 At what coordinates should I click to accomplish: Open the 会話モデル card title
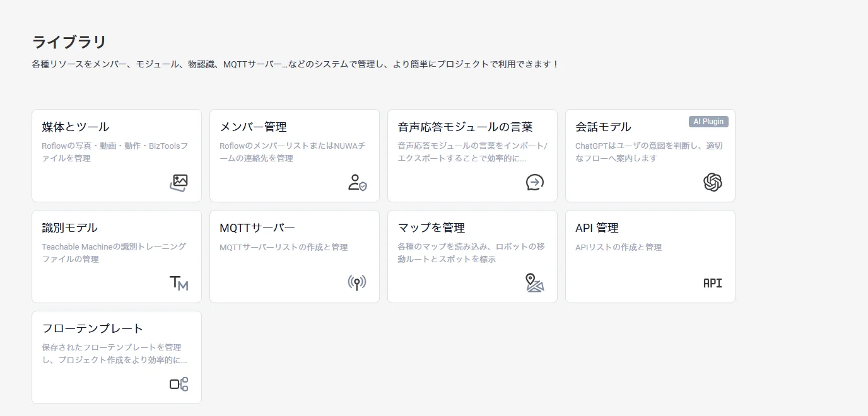coord(604,127)
